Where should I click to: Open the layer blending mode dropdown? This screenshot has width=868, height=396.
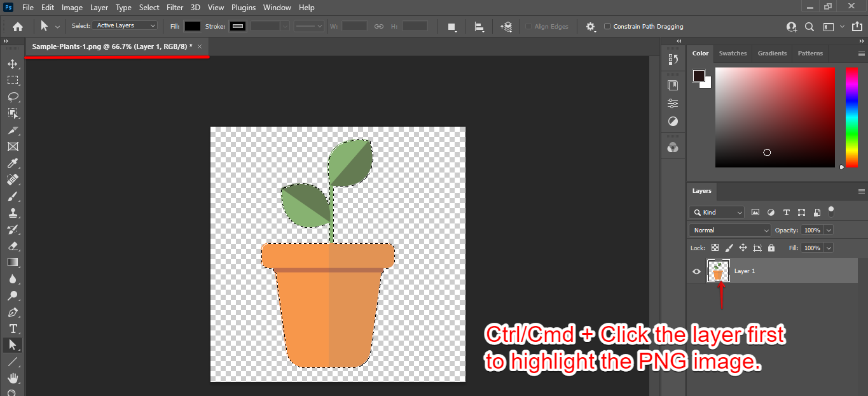[729, 230]
